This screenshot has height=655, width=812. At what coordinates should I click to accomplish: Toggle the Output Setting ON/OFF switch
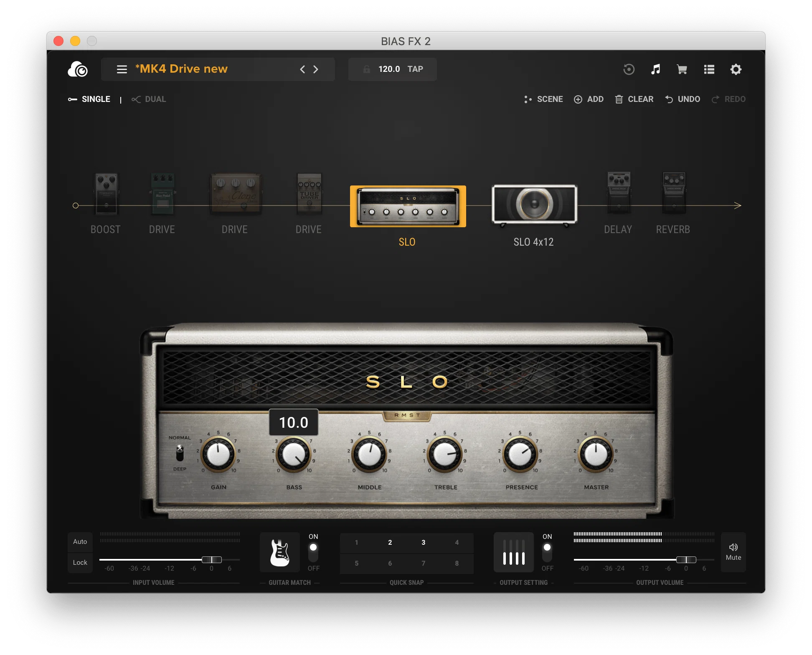point(547,552)
